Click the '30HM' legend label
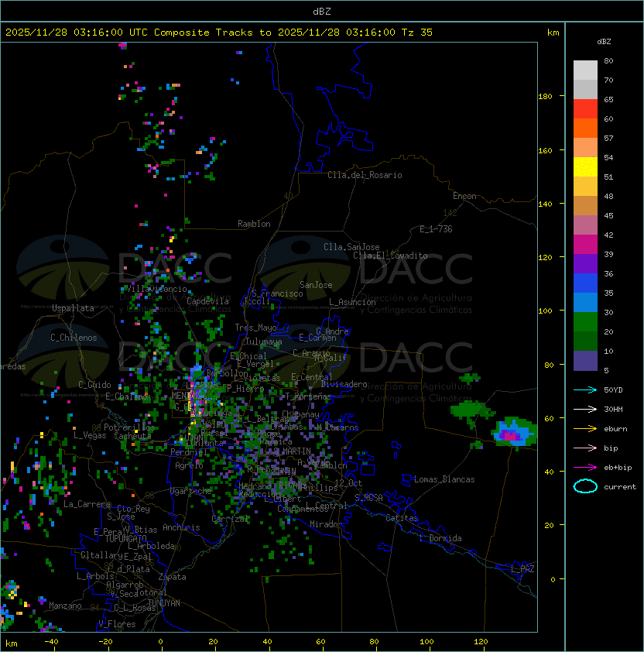Viewport: 644px width, 652px height. [x=613, y=409]
